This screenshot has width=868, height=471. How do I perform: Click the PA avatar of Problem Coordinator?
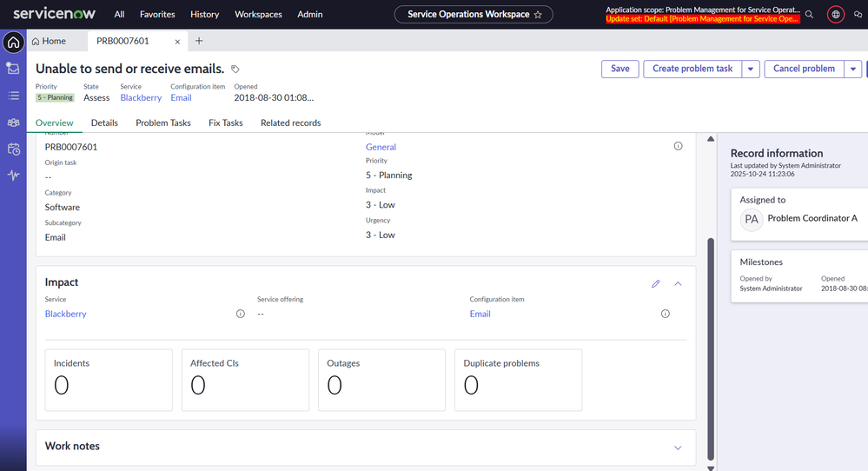[x=752, y=220]
